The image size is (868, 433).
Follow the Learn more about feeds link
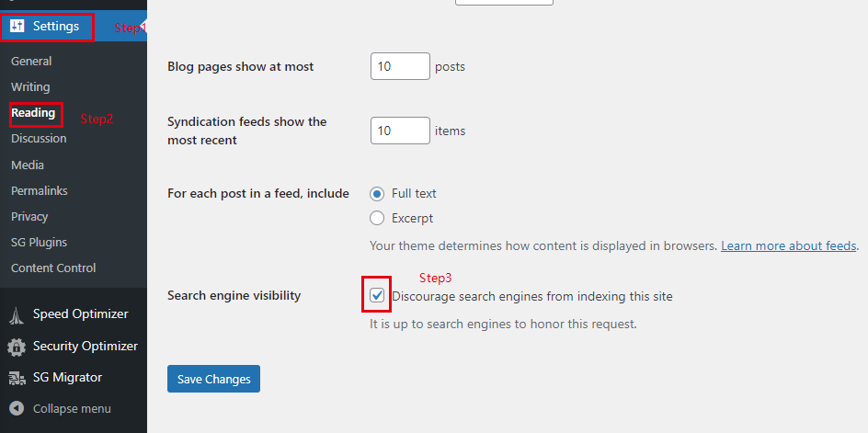788,246
